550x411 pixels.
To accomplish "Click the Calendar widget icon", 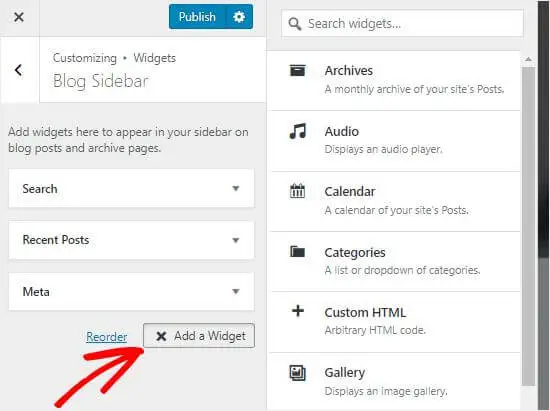I will (x=297, y=191).
